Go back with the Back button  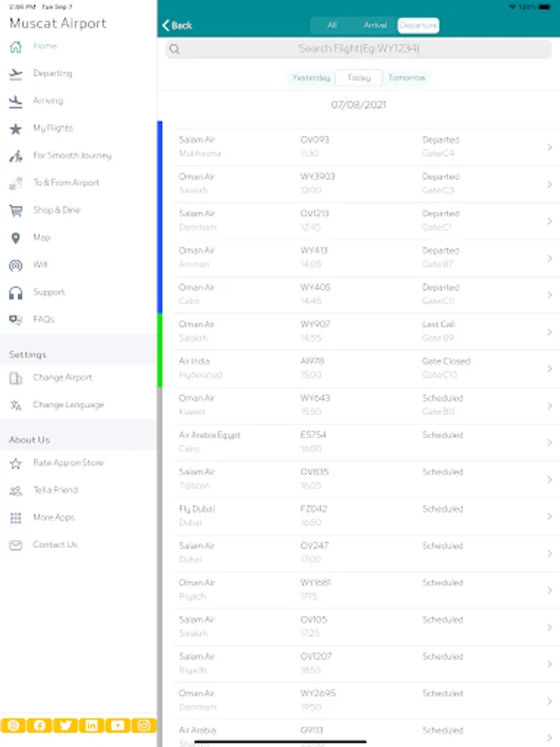(178, 25)
